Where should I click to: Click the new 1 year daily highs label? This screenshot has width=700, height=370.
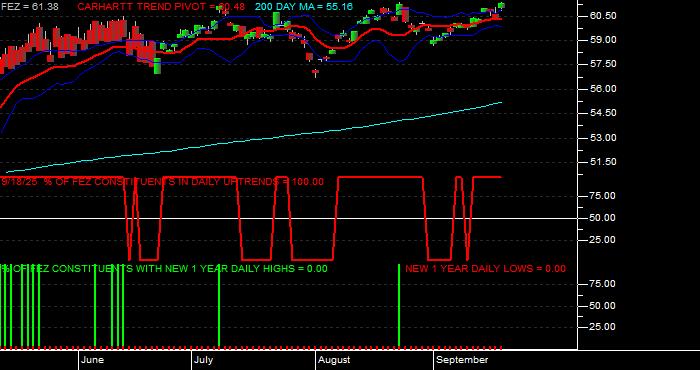point(164,269)
